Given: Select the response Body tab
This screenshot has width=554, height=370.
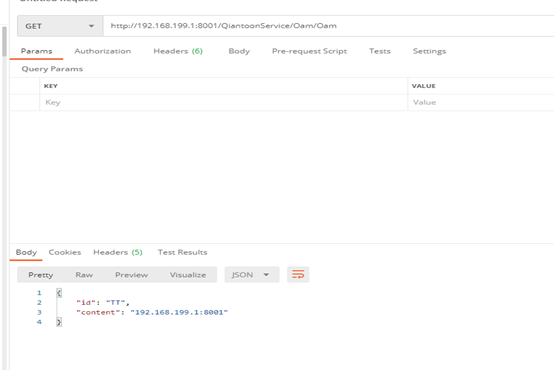Looking at the screenshot, I should (x=26, y=252).
